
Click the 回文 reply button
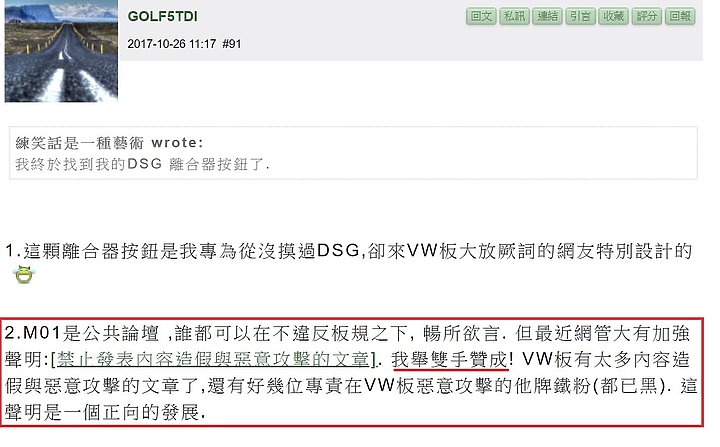481,17
